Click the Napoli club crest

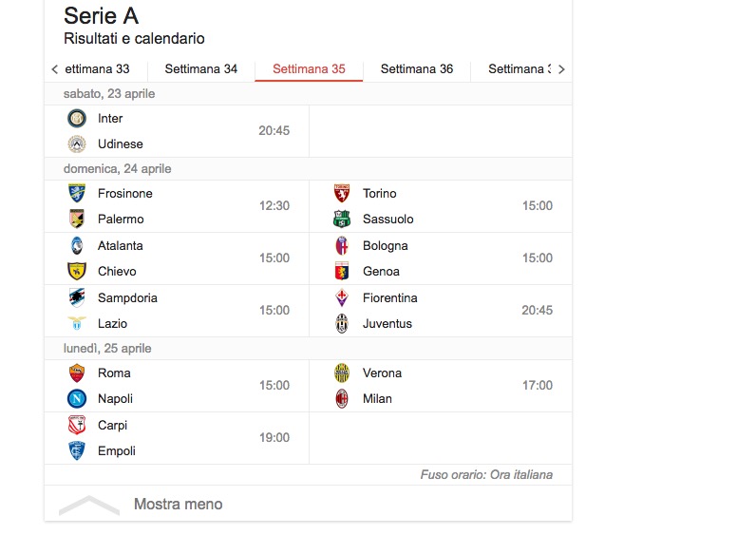(x=77, y=399)
